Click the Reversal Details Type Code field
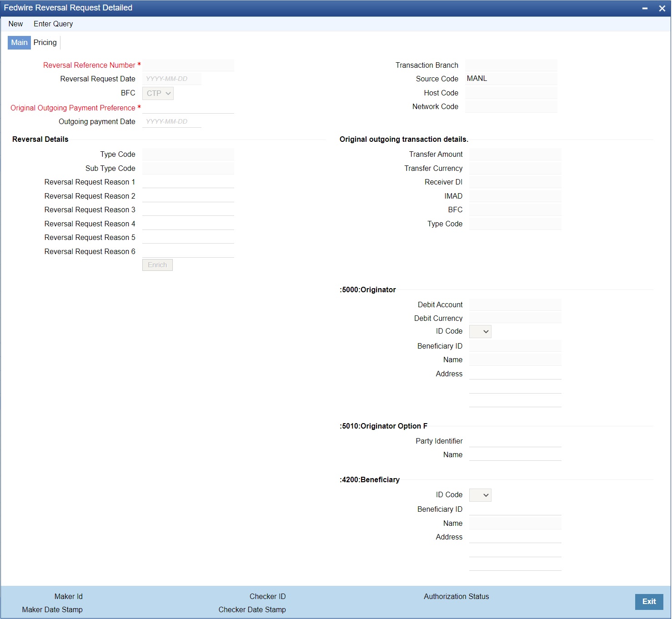The height and width of the screenshot is (619, 672). pyautogui.click(x=188, y=154)
